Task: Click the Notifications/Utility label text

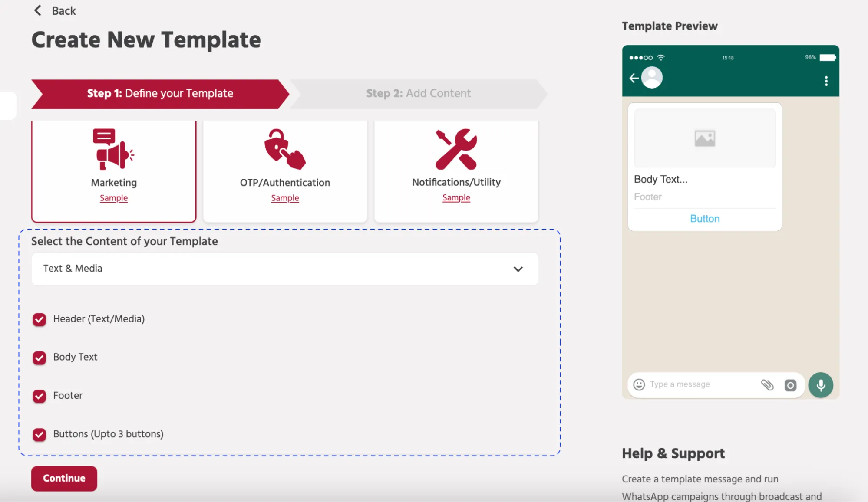Action: coord(456,182)
